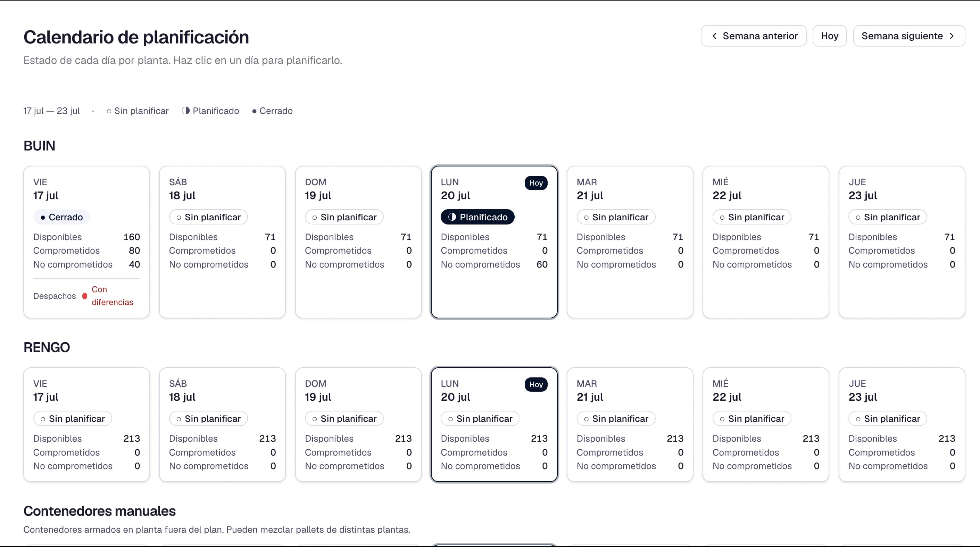
Task: Click the left chevron icon in Semana anterior
Action: click(714, 36)
